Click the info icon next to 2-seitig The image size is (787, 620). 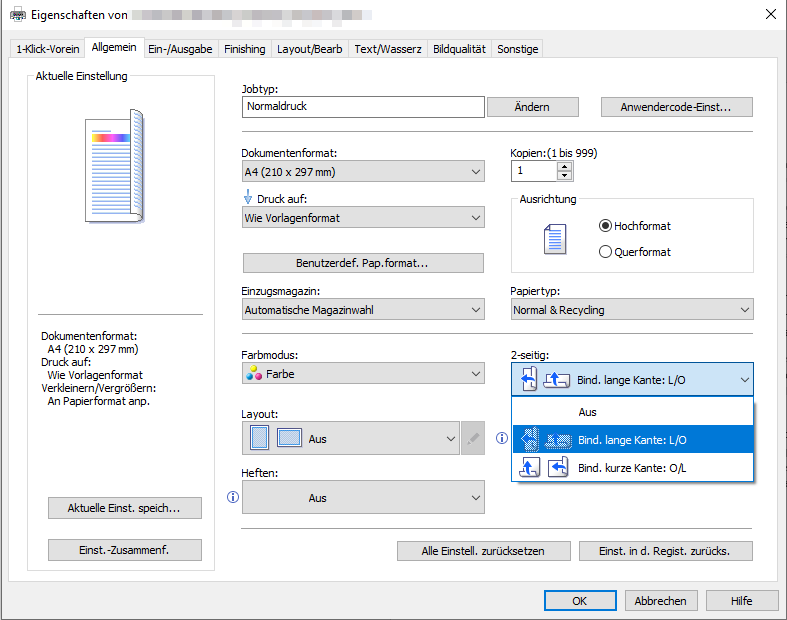[503, 438]
